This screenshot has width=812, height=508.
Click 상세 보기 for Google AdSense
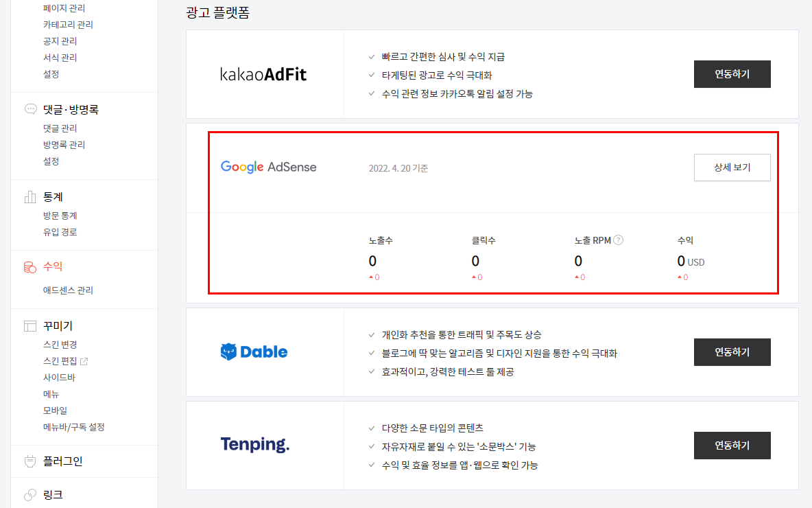click(732, 168)
